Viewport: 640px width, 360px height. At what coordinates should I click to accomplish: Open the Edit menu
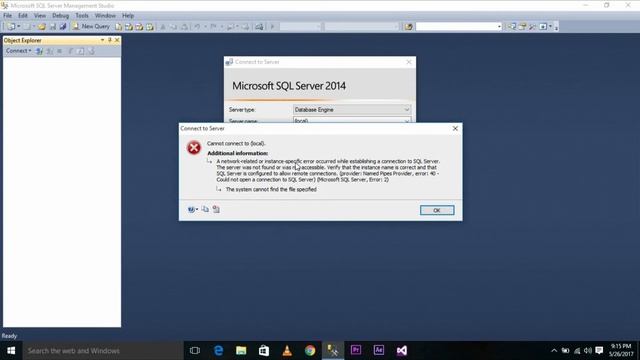[23, 16]
